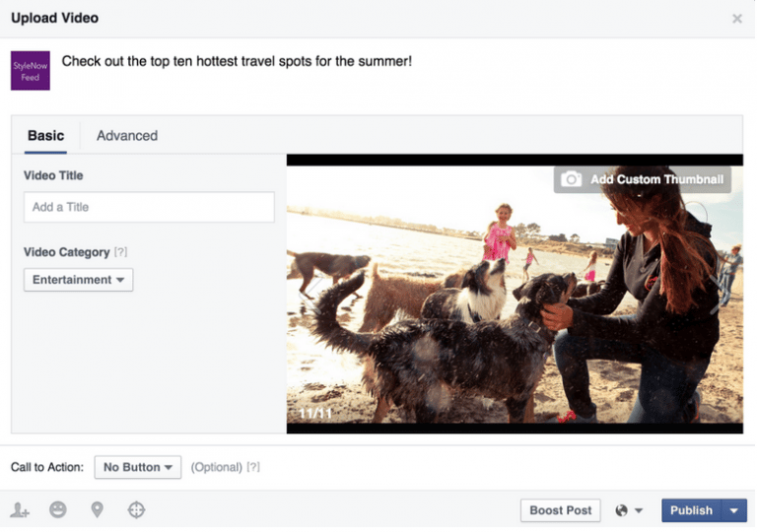The height and width of the screenshot is (532, 757).
Task: Open the audience targeting crosshair icon
Action: point(136,509)
